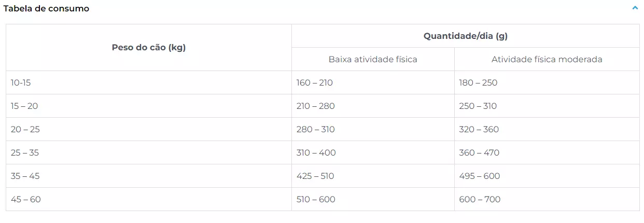Select the Atividade física moderada subheader
Image resolution: width=644 pixels, height=223 pixels.
click(x=547, y=60)
